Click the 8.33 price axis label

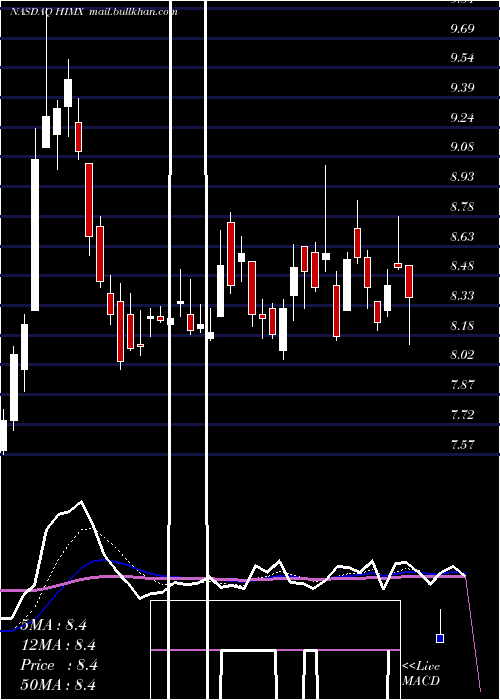(462, 296)
